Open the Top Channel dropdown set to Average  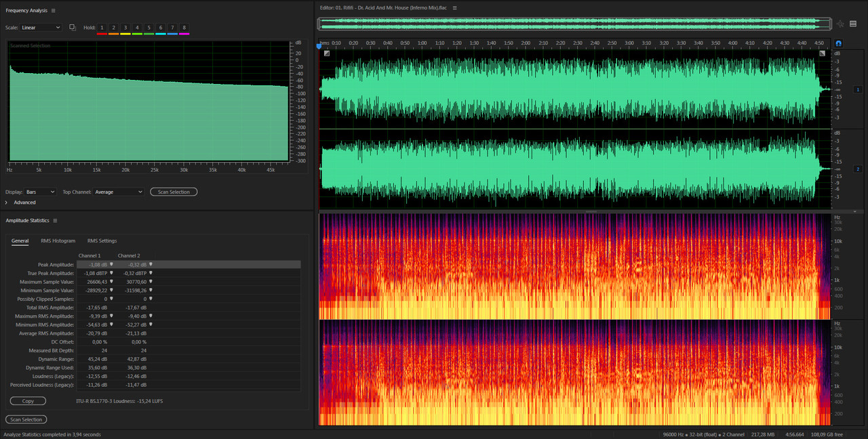pyautogui.click(x=119, y=192)
